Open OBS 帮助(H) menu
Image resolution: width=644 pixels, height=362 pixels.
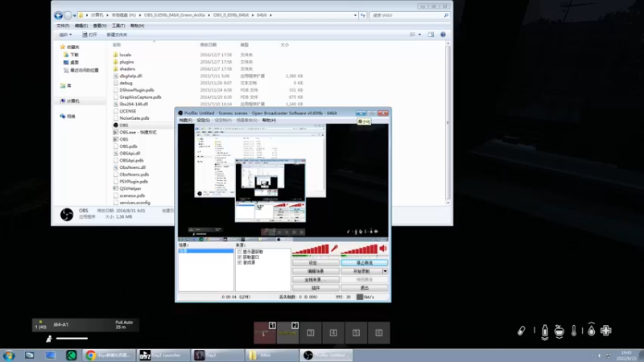(269, 120)
